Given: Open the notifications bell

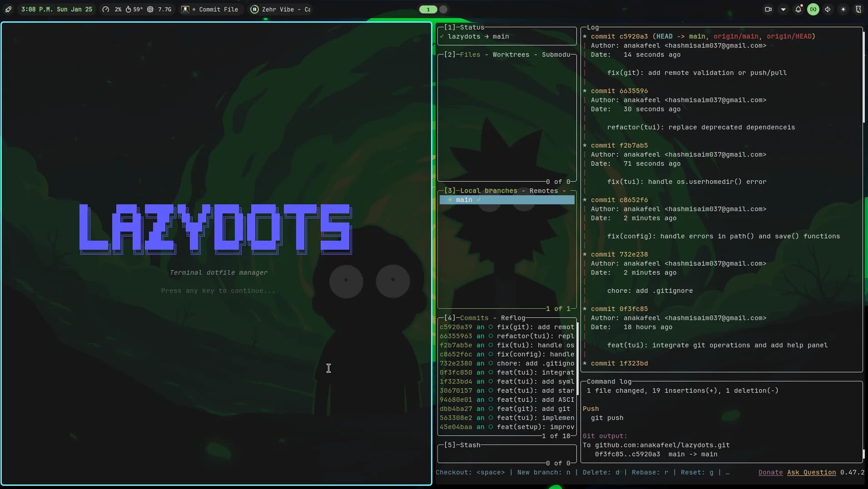Looking at the screenshot, I should (798, 9).
